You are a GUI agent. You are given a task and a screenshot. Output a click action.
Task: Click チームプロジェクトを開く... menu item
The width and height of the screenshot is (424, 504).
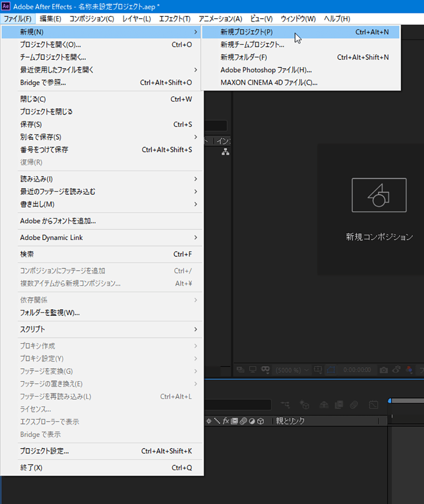pos(101,57)
